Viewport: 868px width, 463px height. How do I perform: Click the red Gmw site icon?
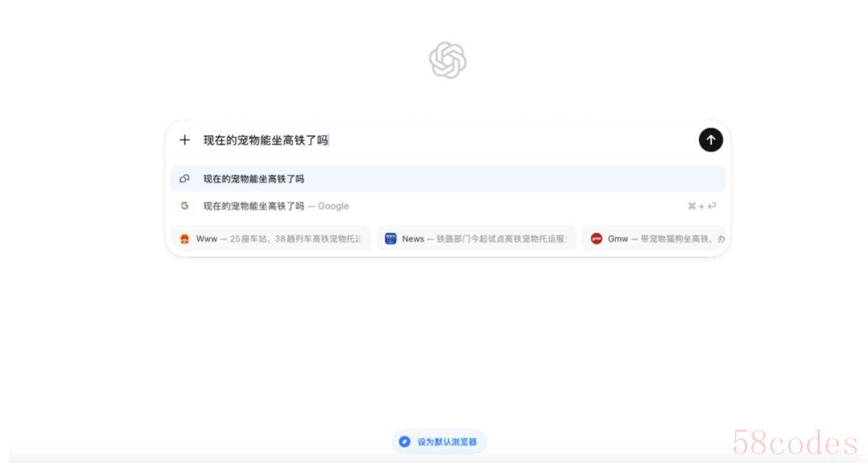click(596, 238)
